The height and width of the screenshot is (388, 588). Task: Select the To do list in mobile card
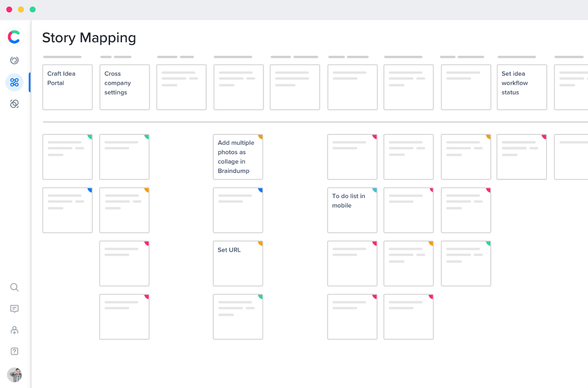click(x=352, y=210)
